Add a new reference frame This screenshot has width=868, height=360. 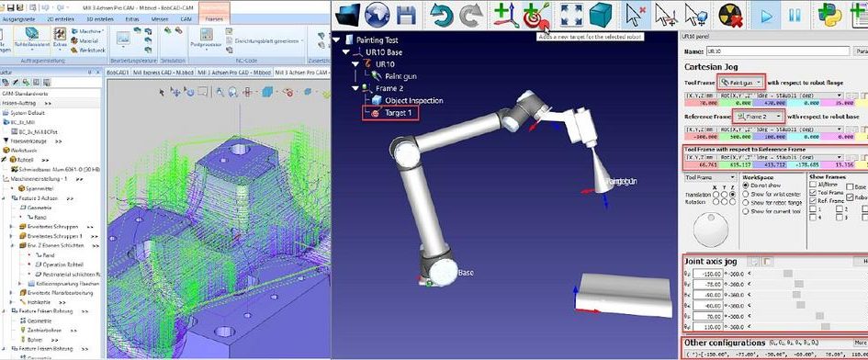point(506,15)
